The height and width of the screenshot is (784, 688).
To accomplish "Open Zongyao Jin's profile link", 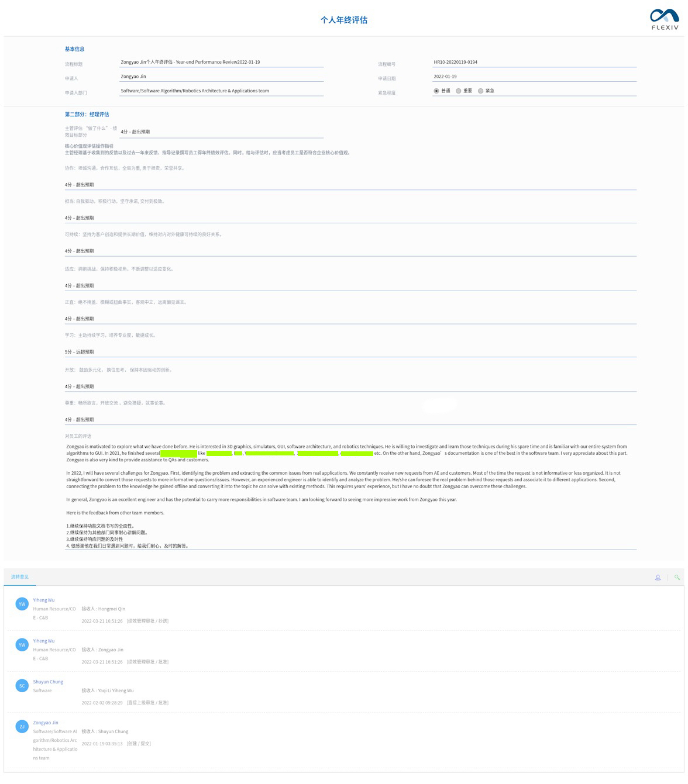I will point(45,723).
